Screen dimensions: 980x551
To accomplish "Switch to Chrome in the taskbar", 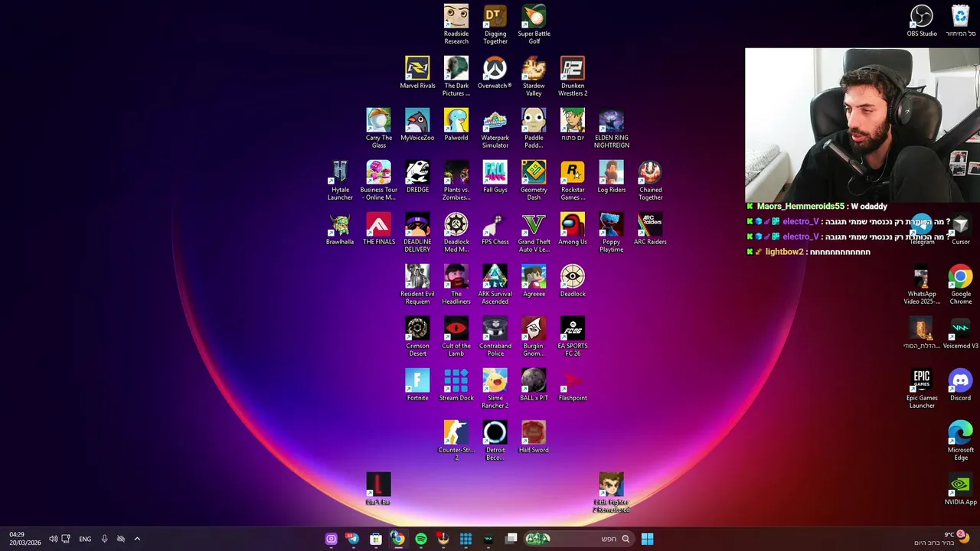I will click(x=398, y=539).
